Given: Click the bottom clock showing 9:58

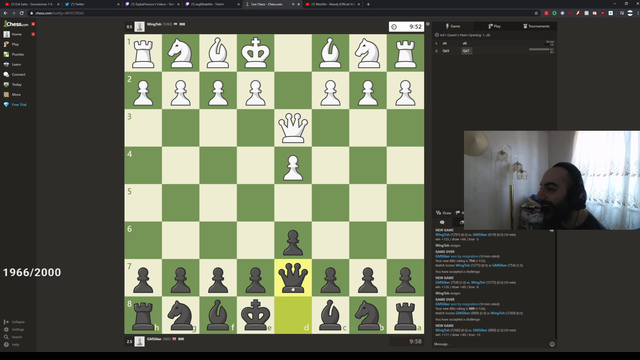Looking at the screenshot, I should pos(406,341).
